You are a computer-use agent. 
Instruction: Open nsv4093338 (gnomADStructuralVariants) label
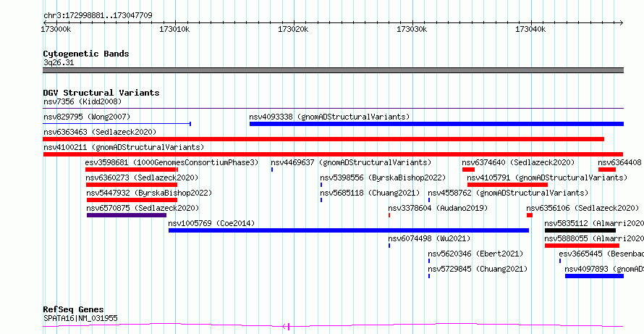pyautogui.click(x=329, y=117)
